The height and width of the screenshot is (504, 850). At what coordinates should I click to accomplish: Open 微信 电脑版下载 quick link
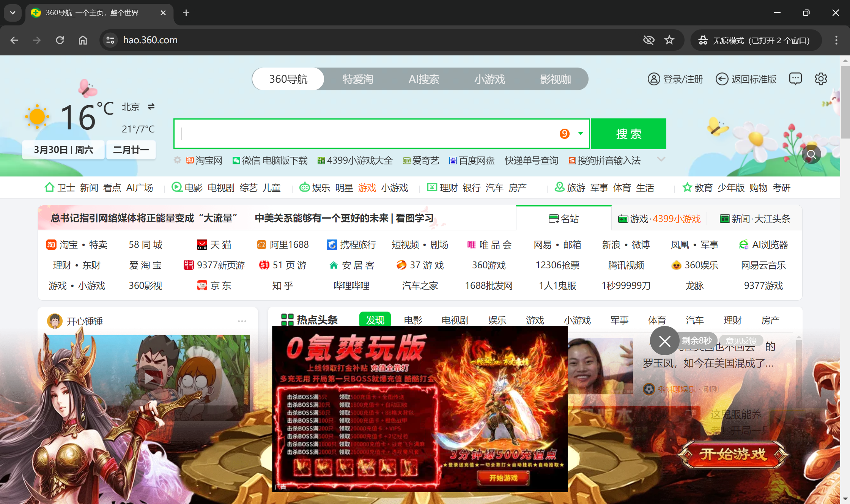pos(270,161)
